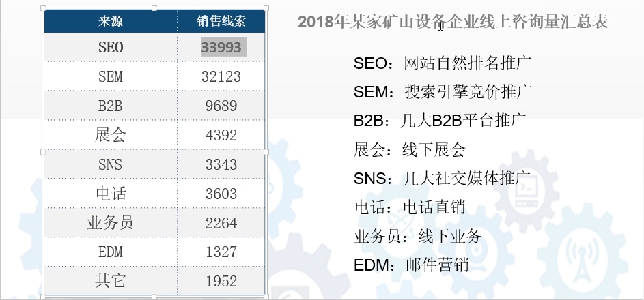Select the 3343 value for SNS
This screenshot has height=300, width=644.
click(221, 164)
